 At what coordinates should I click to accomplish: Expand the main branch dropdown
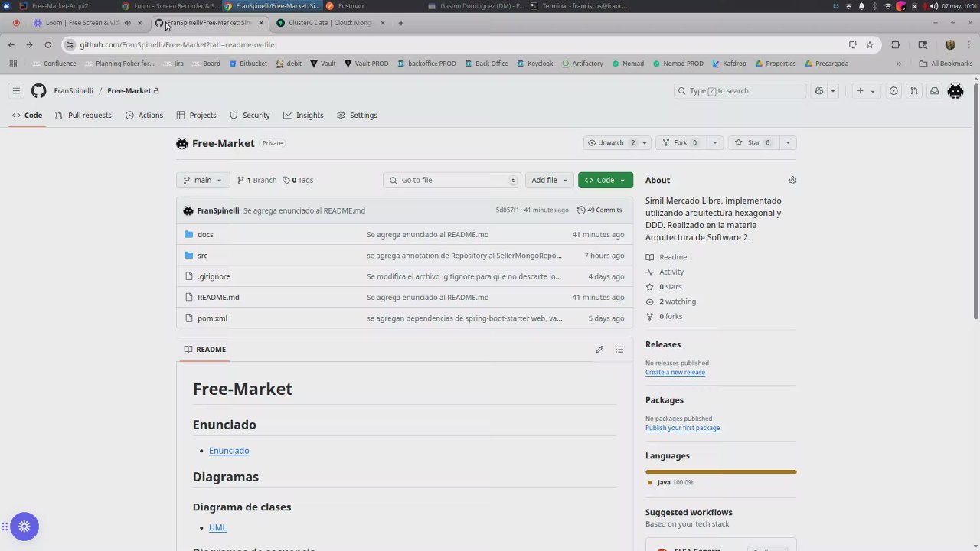(203, 180)
